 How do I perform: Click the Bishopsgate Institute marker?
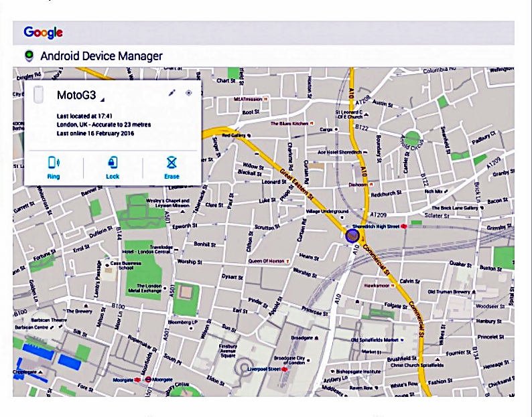(333, 371)
